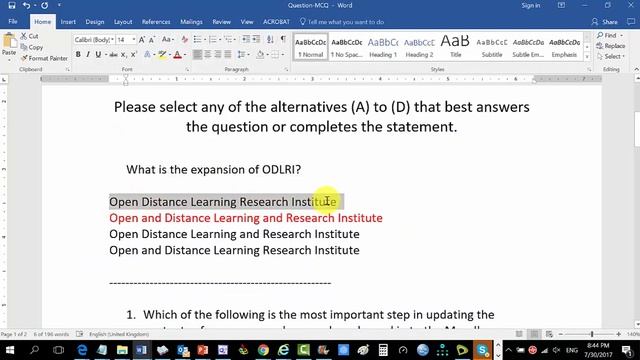Open the Calculator from the taskbar

pos(383,350)
